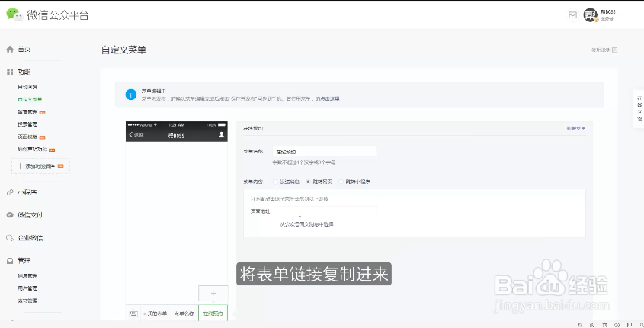Screen dimensions: 644x328
Task: Click the blue info icon
Action: pyautogui.click(x=130, y=95)
